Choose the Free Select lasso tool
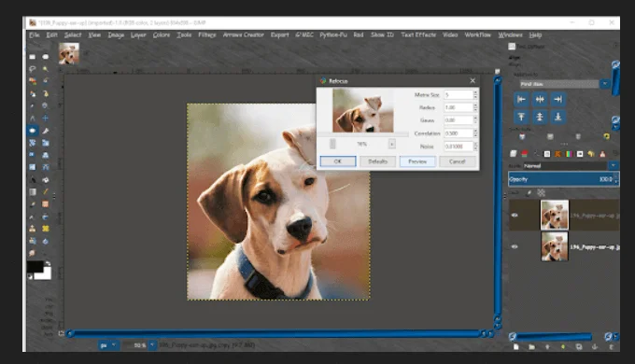Image resolution: width=635 pixels, height=364 pixels. pyautogui.click(x=33, y=69)
